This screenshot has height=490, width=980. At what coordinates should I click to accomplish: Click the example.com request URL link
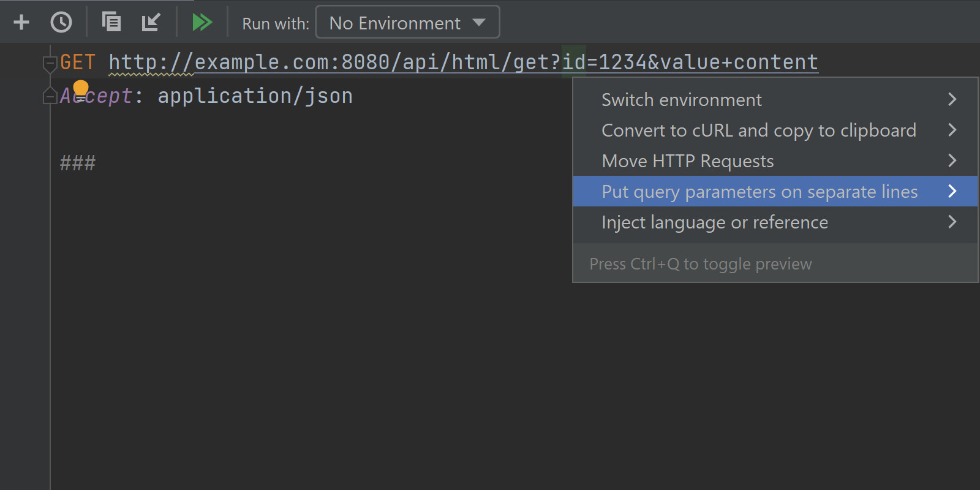tap(464, 62)
